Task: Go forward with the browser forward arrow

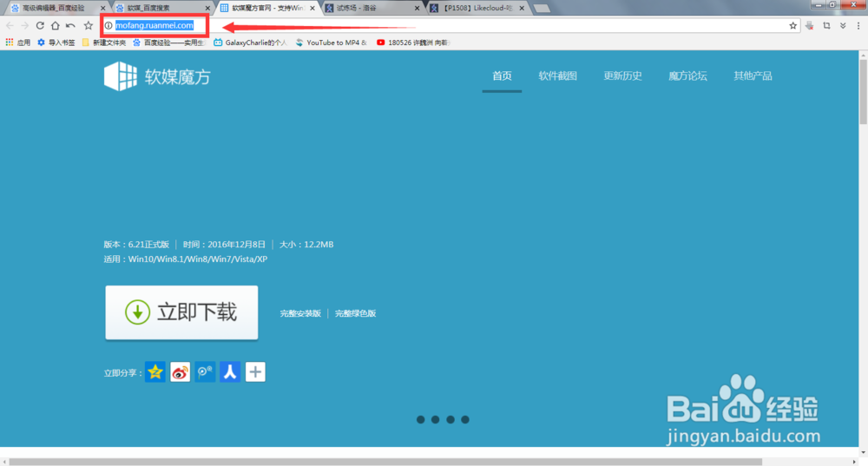Action: pos(25,25)
